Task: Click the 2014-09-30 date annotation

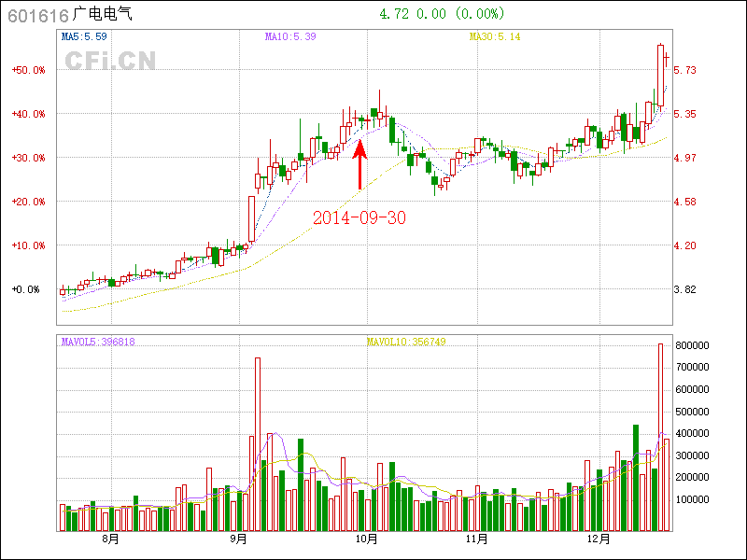Action: pos(359,217)
